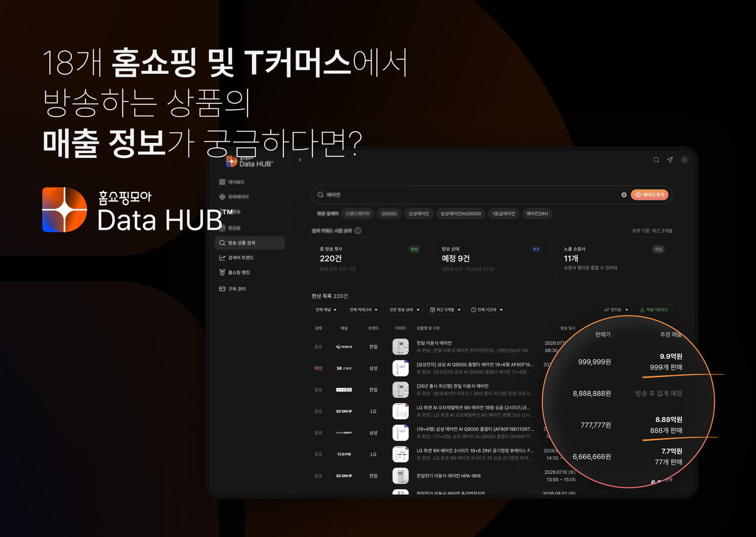
Task: Click the 방송 상태 예정 9건 card
Action: pos(492,259)
